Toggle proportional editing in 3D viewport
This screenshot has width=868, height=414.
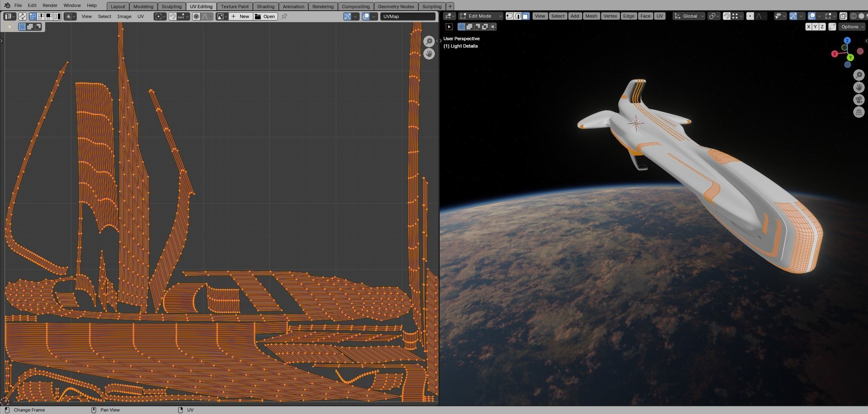click(750, 16)
